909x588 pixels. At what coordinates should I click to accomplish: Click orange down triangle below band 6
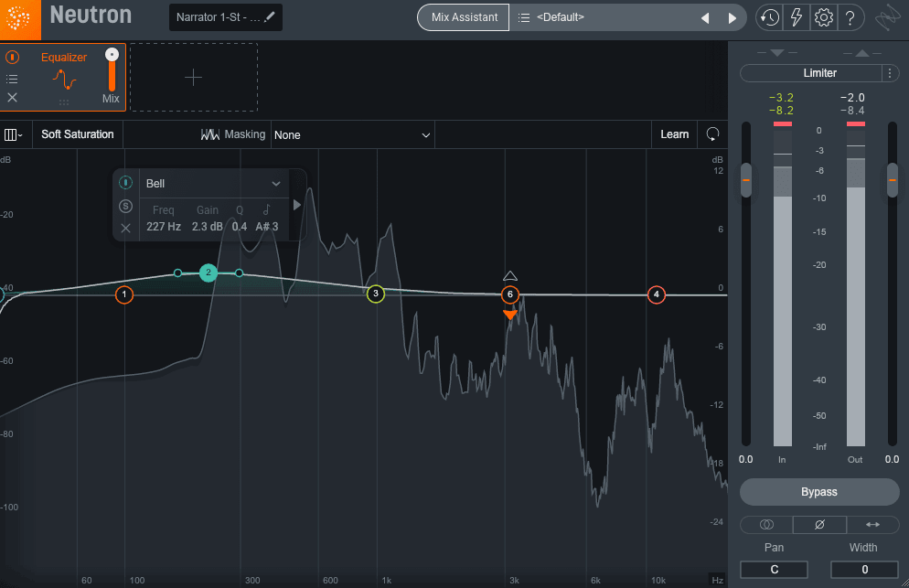pos(510,315)
